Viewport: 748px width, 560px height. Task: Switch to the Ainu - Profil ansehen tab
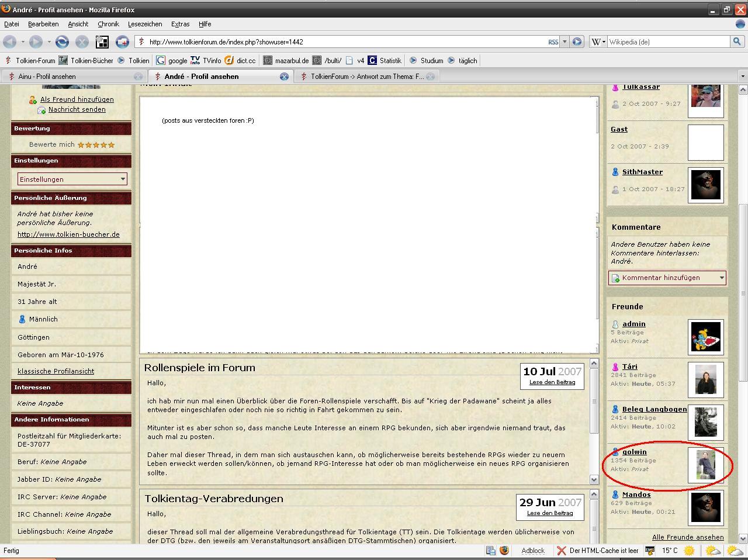74,77
